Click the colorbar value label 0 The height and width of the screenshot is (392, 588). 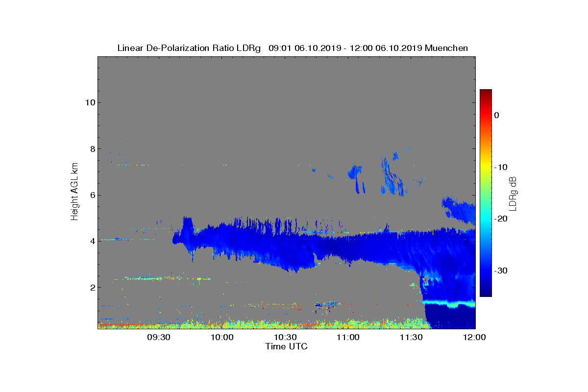[496, 115]
